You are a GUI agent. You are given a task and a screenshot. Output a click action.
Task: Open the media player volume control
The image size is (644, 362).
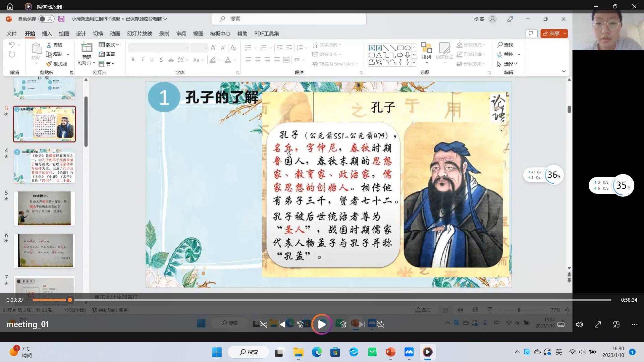click(x=579, y=324)
